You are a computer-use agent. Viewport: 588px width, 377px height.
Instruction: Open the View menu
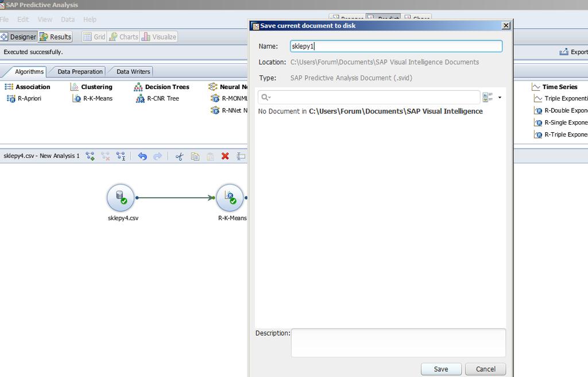(x=45, y=20)
